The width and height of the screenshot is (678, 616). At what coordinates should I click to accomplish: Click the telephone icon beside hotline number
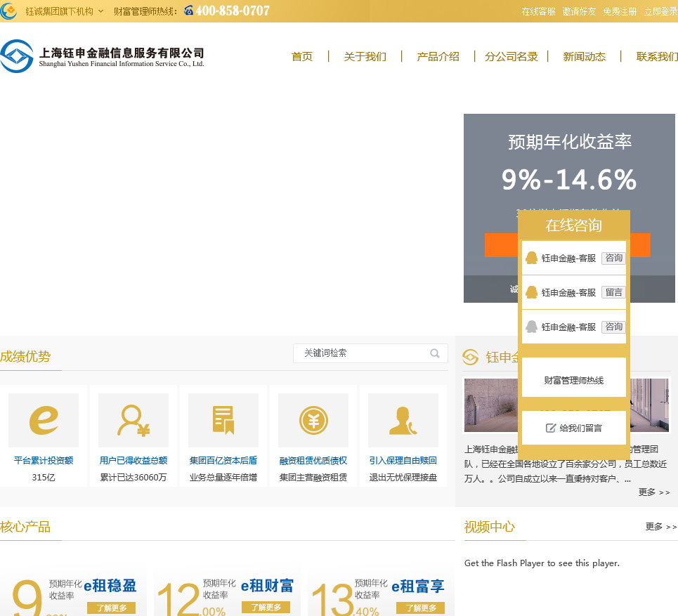pos(188,11)
